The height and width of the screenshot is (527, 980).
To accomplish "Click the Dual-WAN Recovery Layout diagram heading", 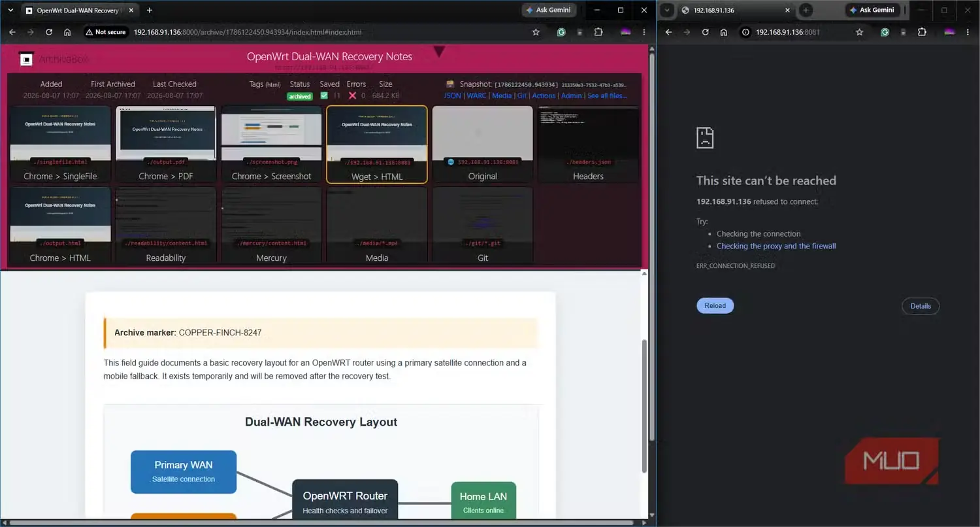I will [x=321, y=422].
